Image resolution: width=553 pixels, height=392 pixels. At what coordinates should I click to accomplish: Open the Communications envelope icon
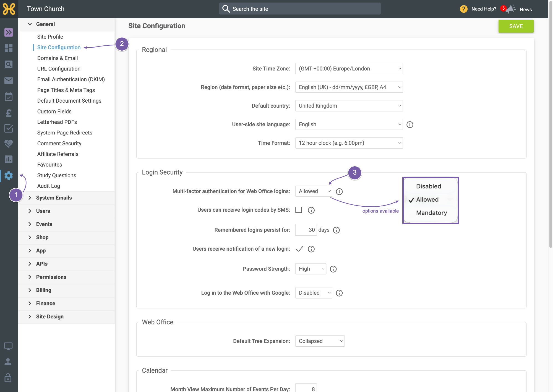pos(9,81)
